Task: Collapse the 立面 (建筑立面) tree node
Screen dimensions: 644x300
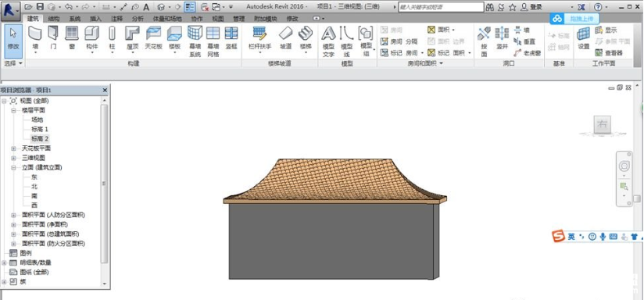Action: (13, 167)
